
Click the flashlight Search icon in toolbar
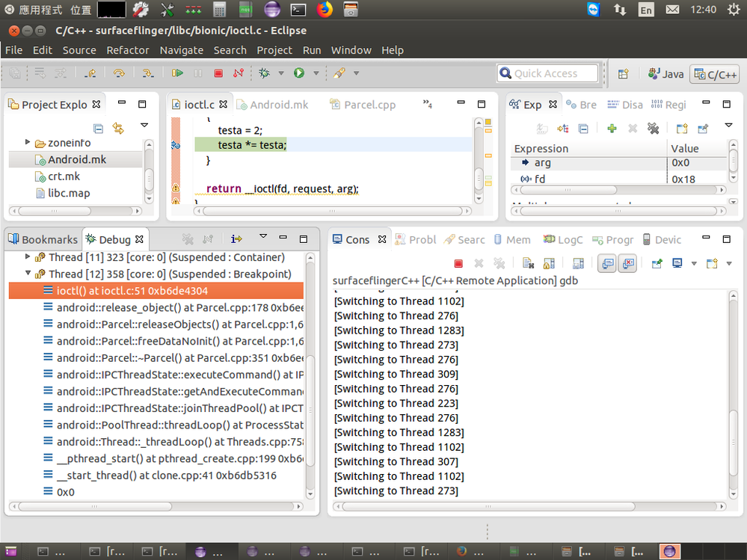[x=339, y=73]
